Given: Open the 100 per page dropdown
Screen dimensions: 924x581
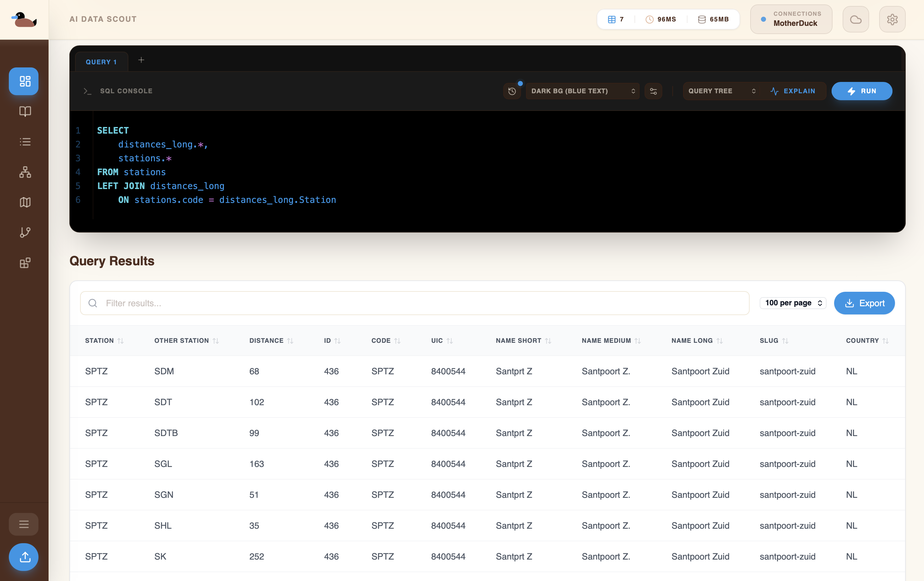Looking at the screenshot, I should click(793, 303).
